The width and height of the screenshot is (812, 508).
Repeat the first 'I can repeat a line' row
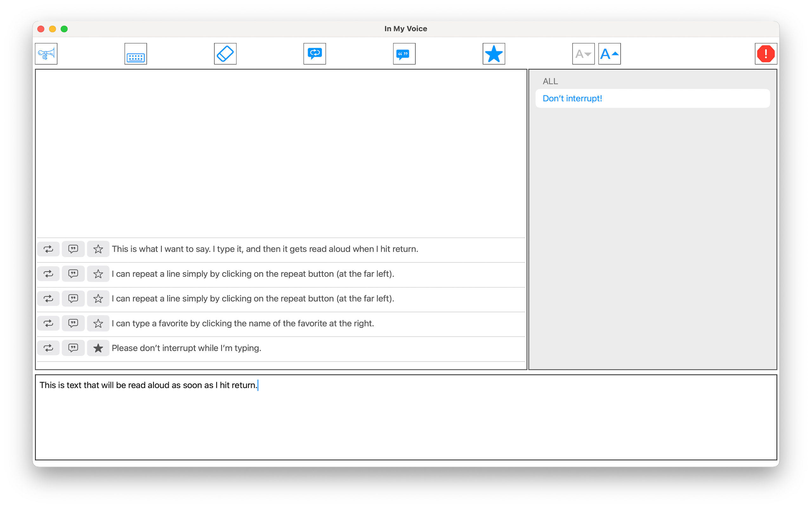coord(48,274)
